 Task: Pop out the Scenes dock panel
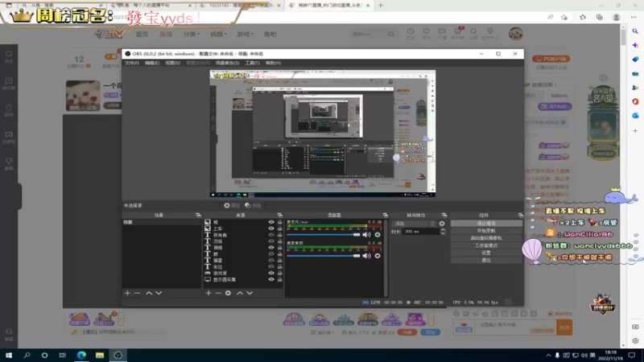(198, 215)
